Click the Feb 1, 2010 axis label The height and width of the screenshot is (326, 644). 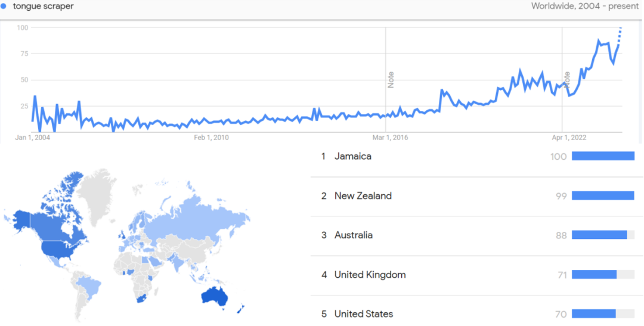[212, 138]
